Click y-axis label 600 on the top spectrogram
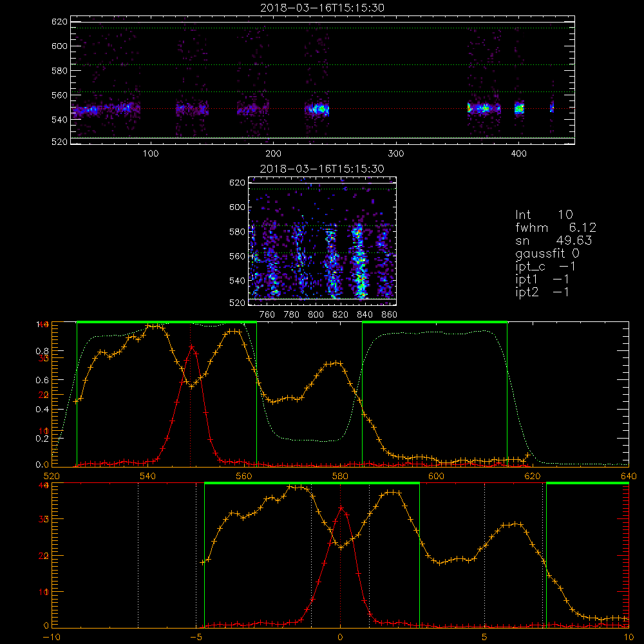This screenshot has height=644, width=644. click(59, 46)
